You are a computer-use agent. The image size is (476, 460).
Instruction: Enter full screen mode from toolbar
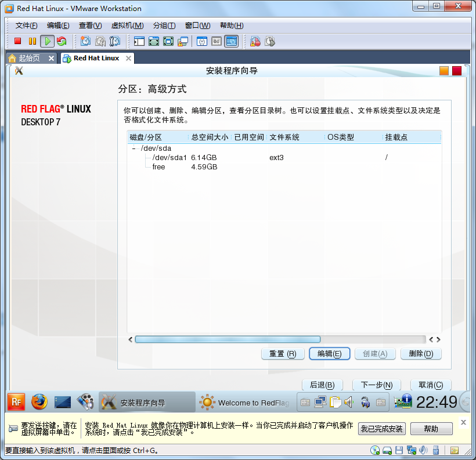[168, 41]
